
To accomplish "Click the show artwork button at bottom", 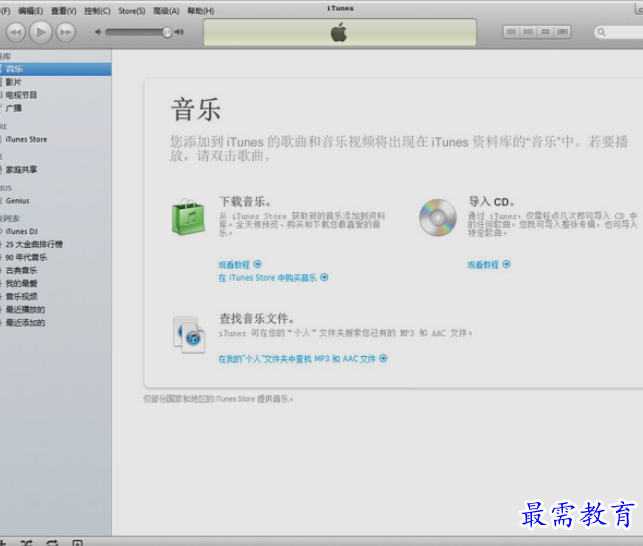I will click(78, 542).
